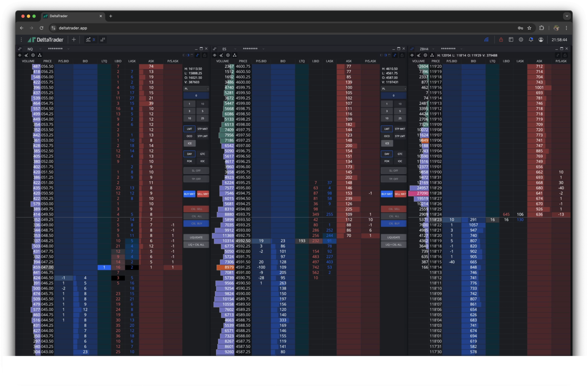Screen dimensions: 588x387
Task: Open the workspace layout icon in the top bar
Action: point(511,40)
